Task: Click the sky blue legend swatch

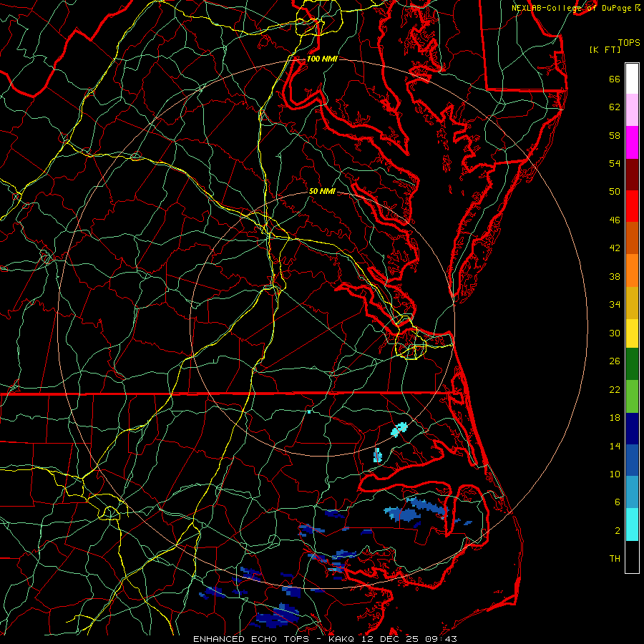Action: [632, 492]
